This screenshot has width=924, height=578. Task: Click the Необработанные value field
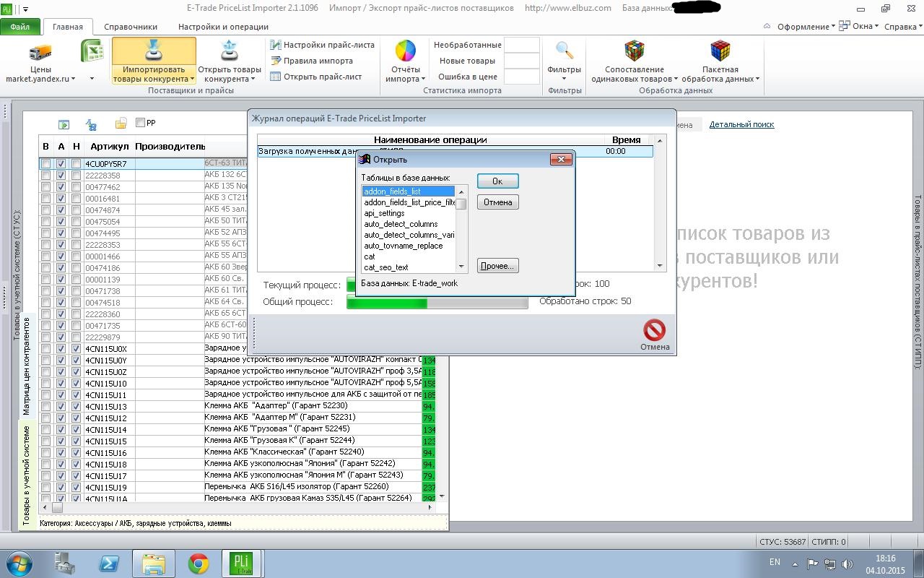tap(521, 45)
